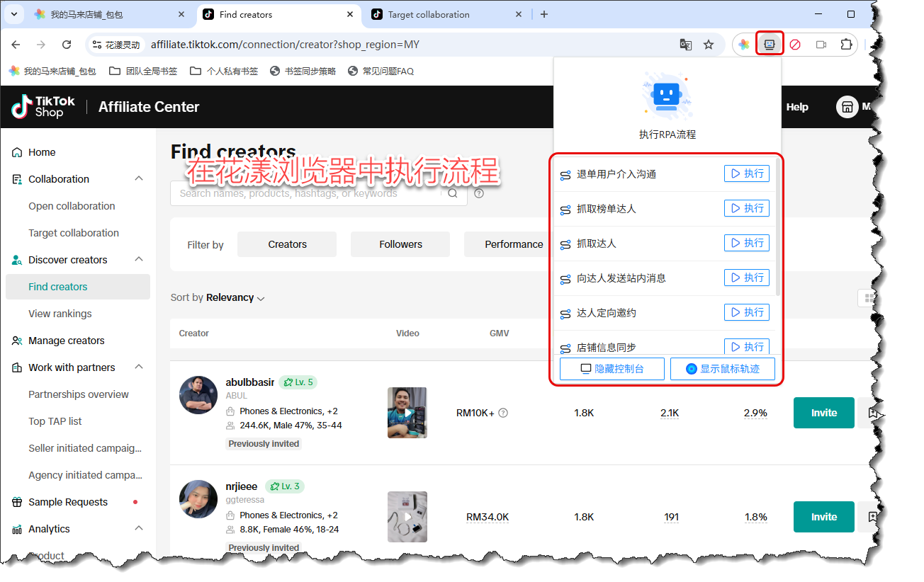Run the 达人定向邀约 flow

(x=747, y=312)
